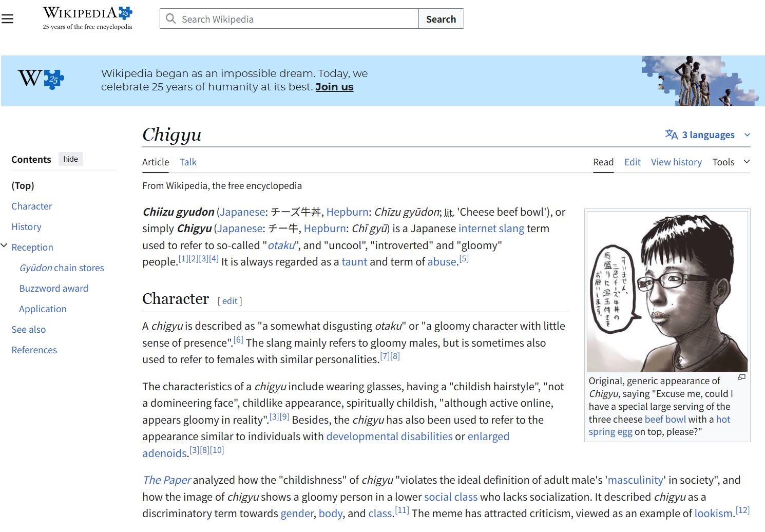Open the Chigyu manga illustration thumbnail
The width and height of the screenshot is (765, 532).
tap(667, 292)
